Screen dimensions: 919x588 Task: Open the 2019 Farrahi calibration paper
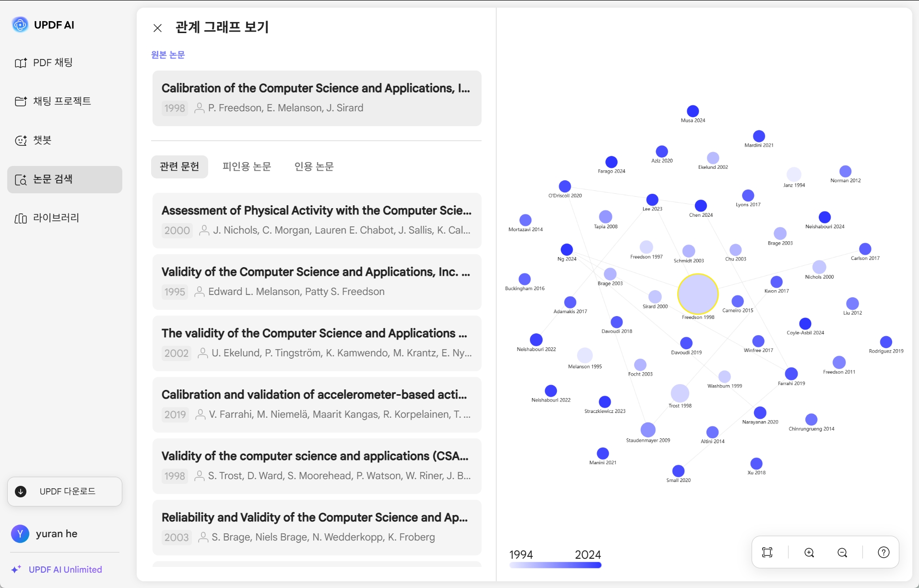317,405
